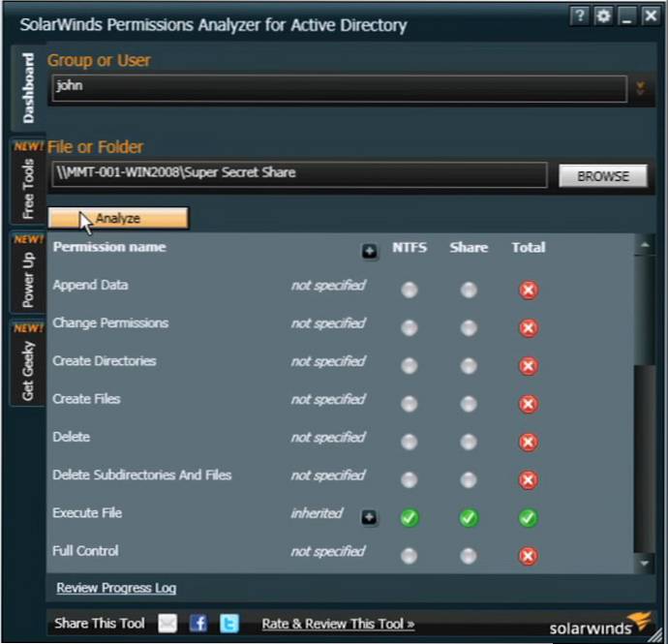Share this tool on Facebook
Image resolution: width=668 pixels, height=644 pixels.
point(198,624)
